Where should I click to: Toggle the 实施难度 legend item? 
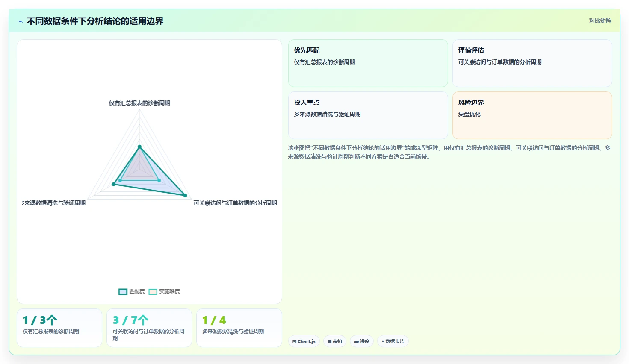[164, 291]
